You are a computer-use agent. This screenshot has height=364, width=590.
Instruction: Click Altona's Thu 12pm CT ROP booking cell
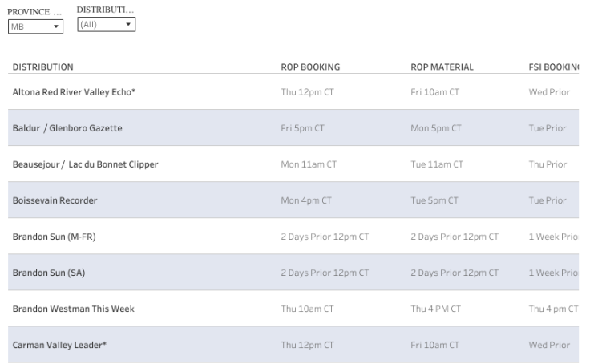[307, 92]
